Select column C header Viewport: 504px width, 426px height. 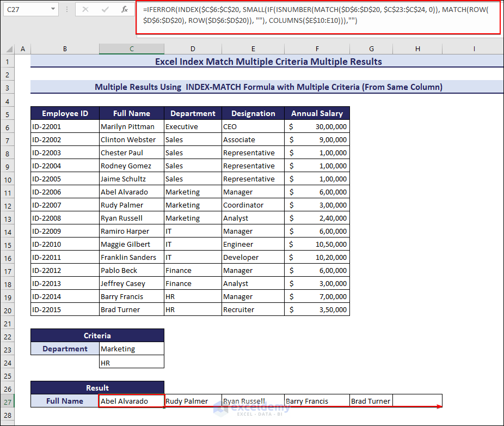[x=131, y=48]
